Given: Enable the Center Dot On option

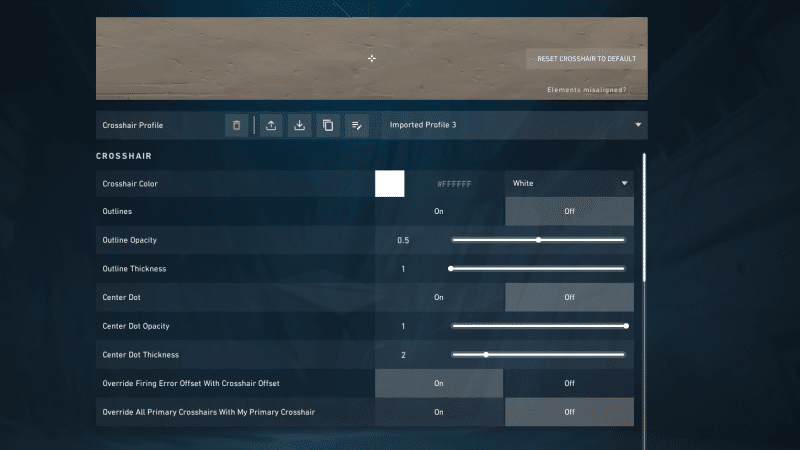Looking at the screenshot, I should (x=439, y=297).
